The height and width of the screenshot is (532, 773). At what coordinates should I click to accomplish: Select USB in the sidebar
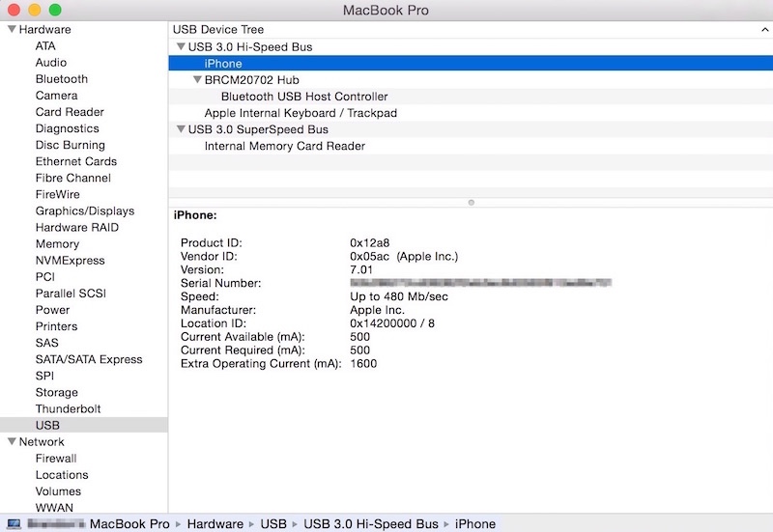[84, 425]
